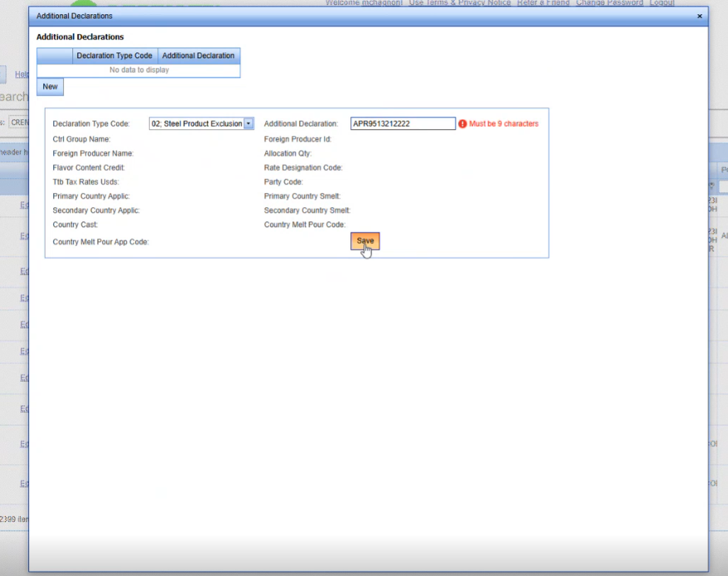Click the 'Must be 9 characters' error message
This screenshot has height=576, width=728.
[x=503, y=123]
